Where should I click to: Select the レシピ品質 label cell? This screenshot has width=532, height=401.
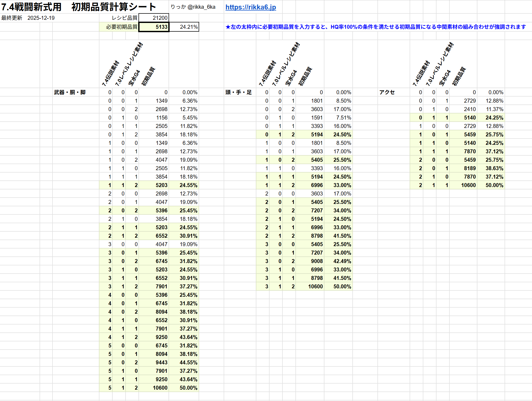(x=124, y=18)
